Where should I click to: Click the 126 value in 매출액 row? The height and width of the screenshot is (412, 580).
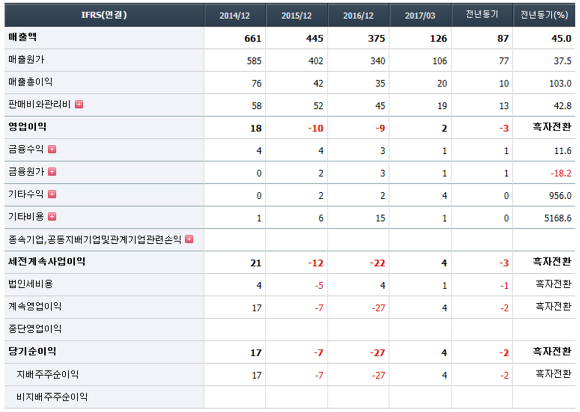coord(439,38)
